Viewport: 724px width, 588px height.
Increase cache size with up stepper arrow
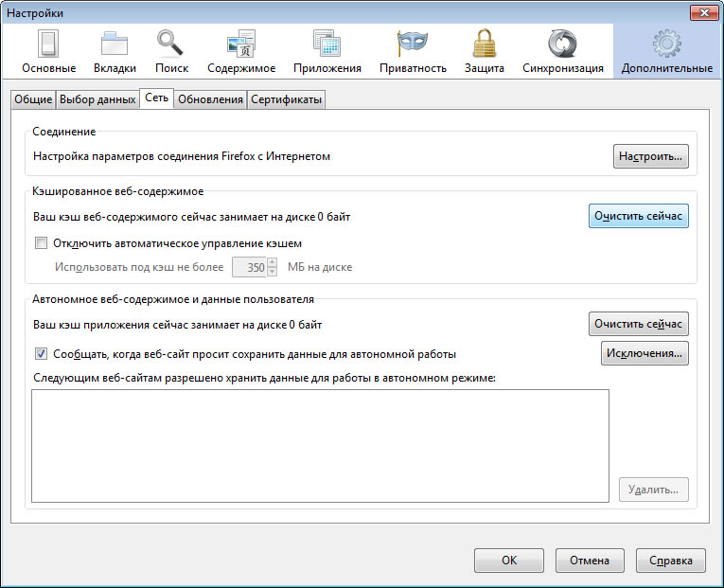click(272, 262)
